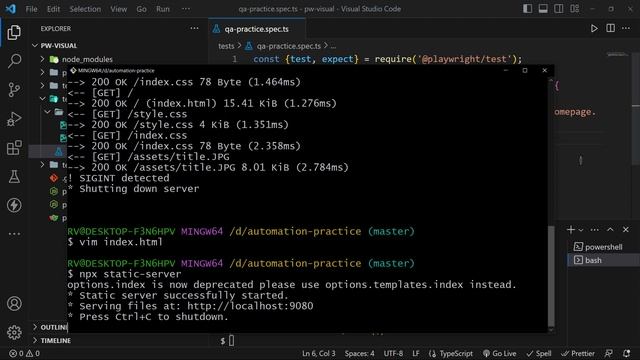Start Go Live server
640x360 pixels.
pos(499,353)
